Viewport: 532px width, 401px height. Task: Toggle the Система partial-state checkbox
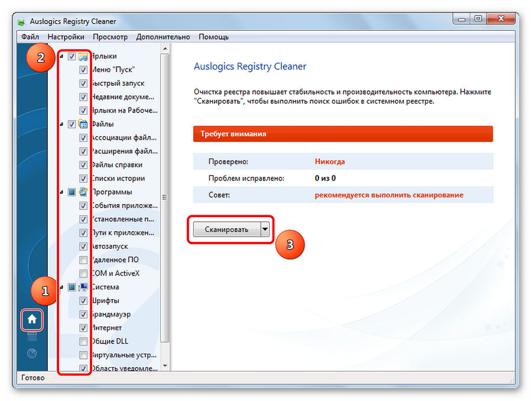pyautogui.click(x=72, y=287)
